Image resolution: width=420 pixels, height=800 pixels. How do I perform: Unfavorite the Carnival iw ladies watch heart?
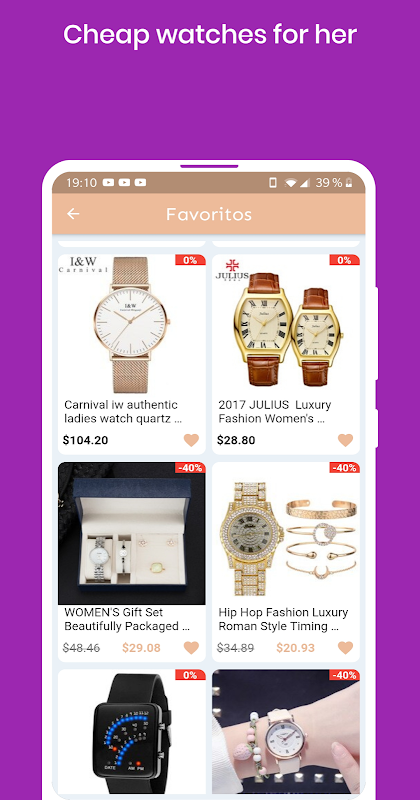(x=191, y=440)
